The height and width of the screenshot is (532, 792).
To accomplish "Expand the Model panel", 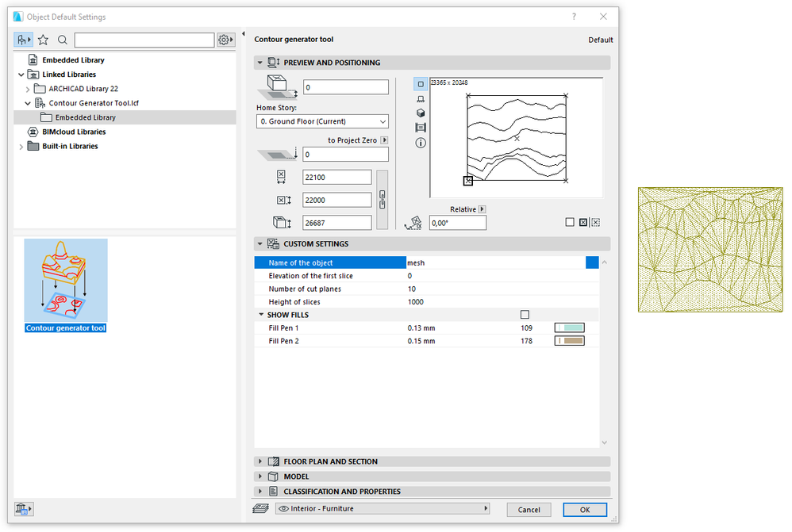I will click(x=260, y=477).
